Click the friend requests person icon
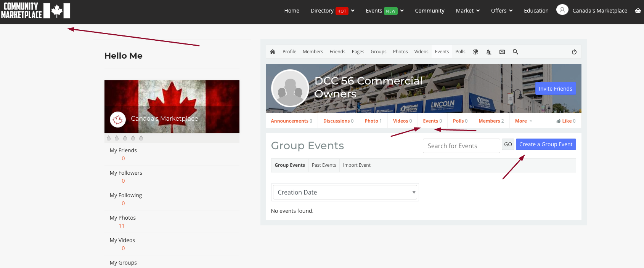Image resolution: width=644 pixels, height=268 pixels. click(x=489, y=52)
